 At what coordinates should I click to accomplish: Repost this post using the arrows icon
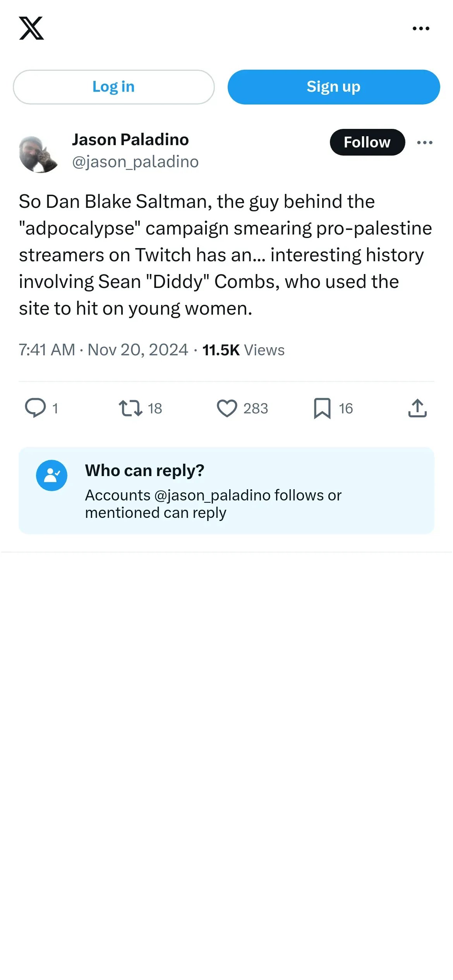coord(130,408)
